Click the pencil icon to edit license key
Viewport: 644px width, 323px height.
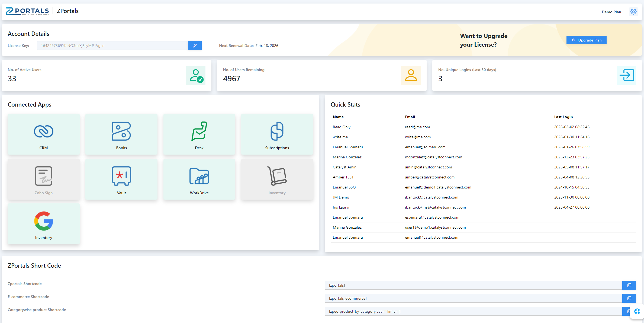pyautogui.click(x=195, y=45)
